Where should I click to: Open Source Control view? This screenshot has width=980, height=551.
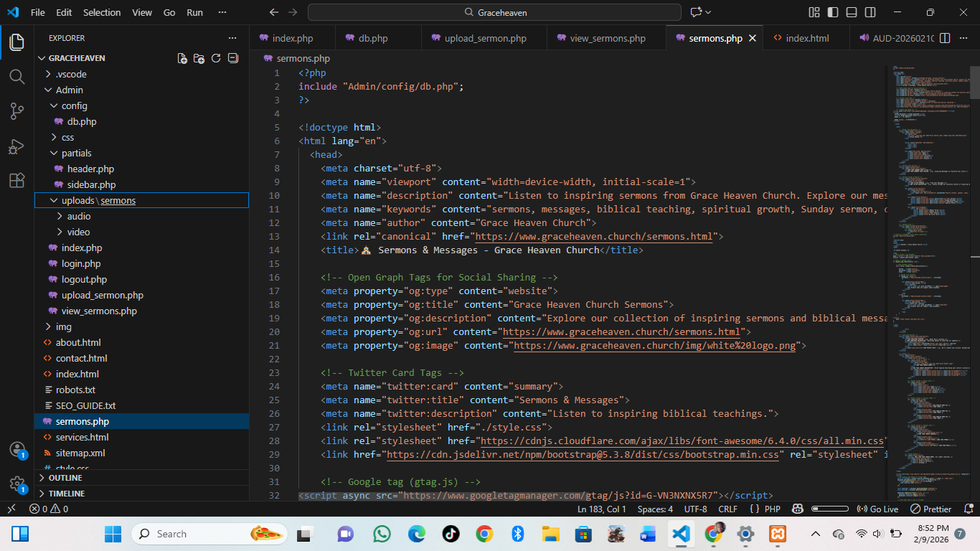tap(17, 111)
